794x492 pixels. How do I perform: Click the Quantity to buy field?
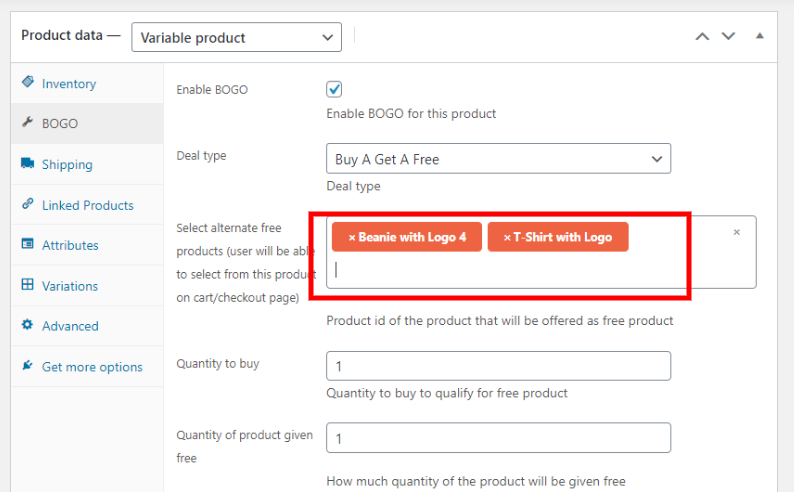tap(498, 366)
